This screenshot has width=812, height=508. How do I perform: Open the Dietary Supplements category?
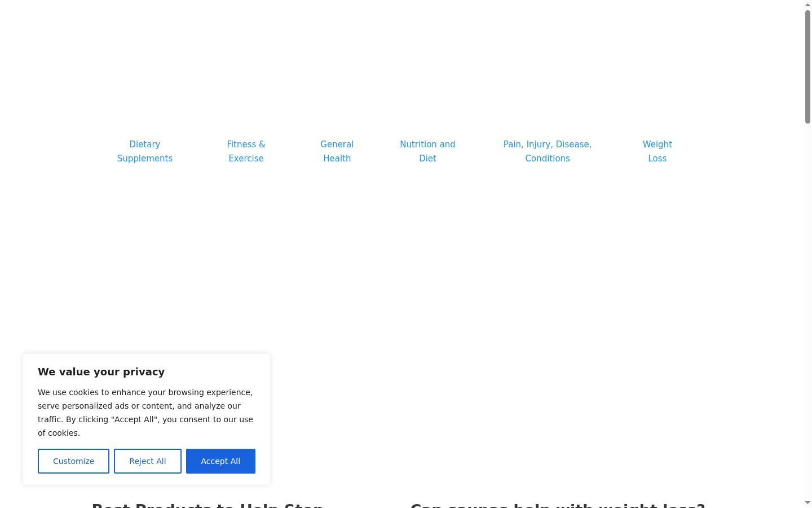(x=145, y=151)
